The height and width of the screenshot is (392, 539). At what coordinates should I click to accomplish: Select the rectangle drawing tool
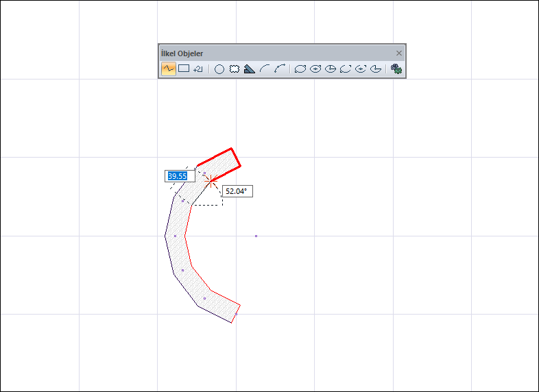pyautogui.click(x=184, y=69)
